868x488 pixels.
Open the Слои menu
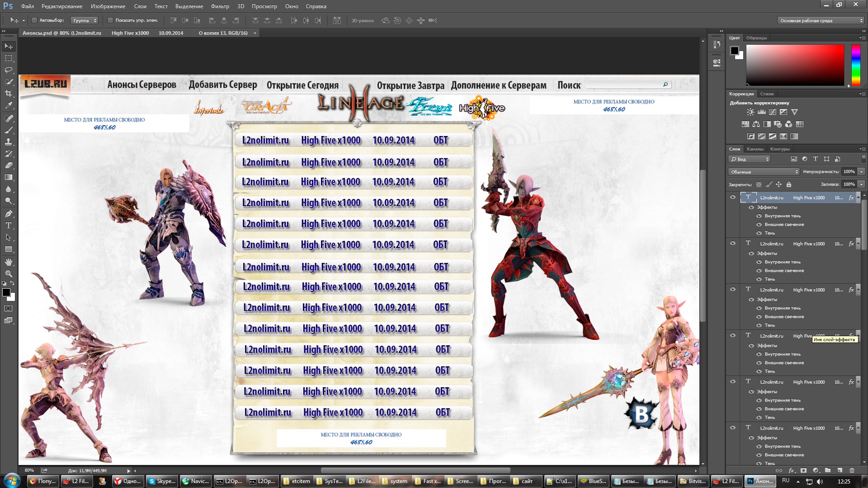[140, 6]
